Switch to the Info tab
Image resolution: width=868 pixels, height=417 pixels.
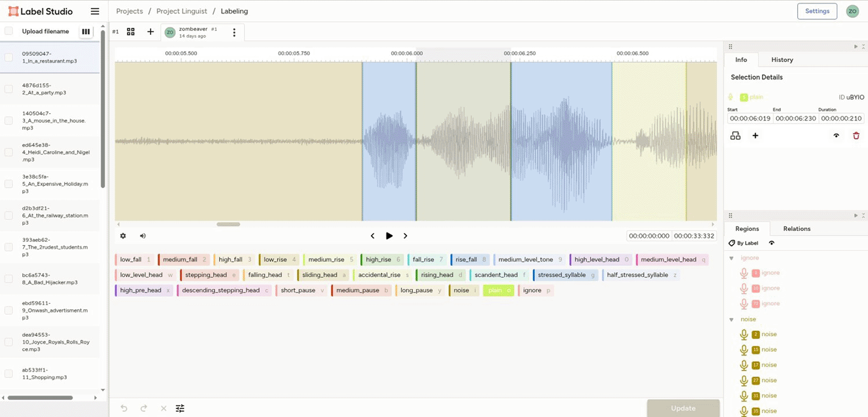(741, 60)
